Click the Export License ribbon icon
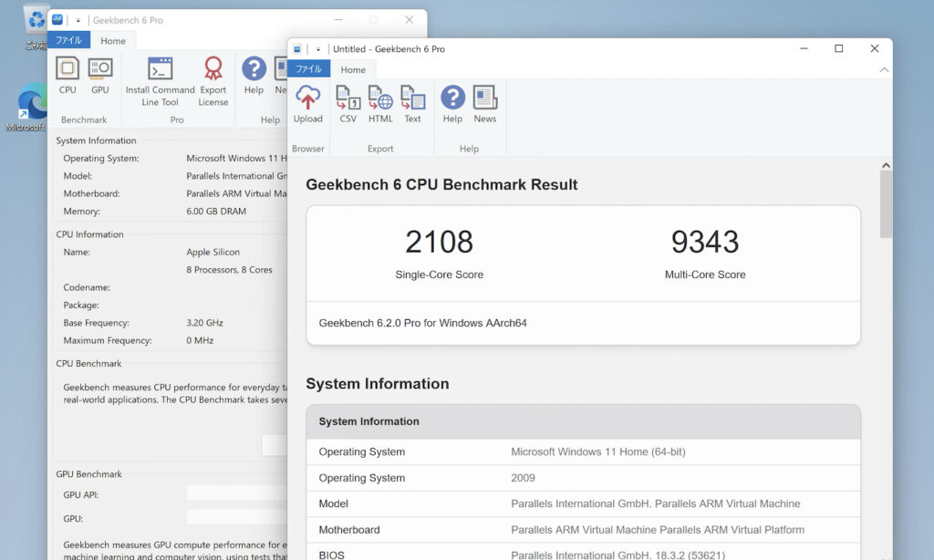The image size is (934, 560). coord(213,80)
